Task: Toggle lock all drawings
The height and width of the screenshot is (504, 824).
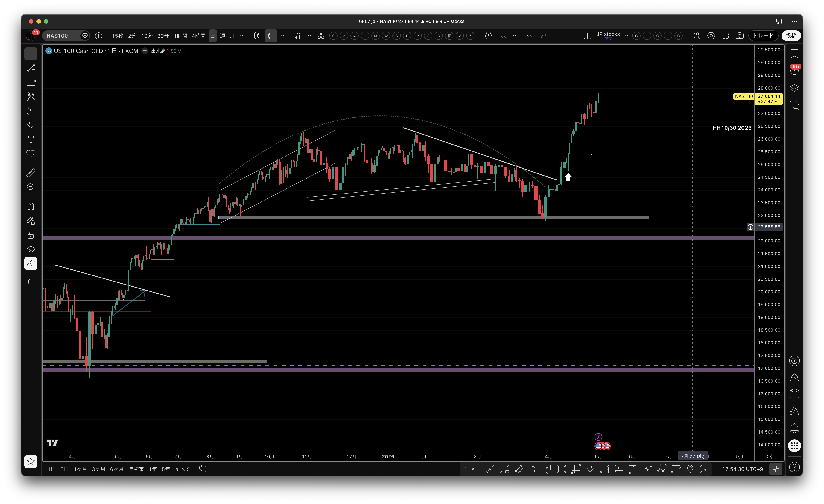Action: pyautogui.click(x=31, y=235)
